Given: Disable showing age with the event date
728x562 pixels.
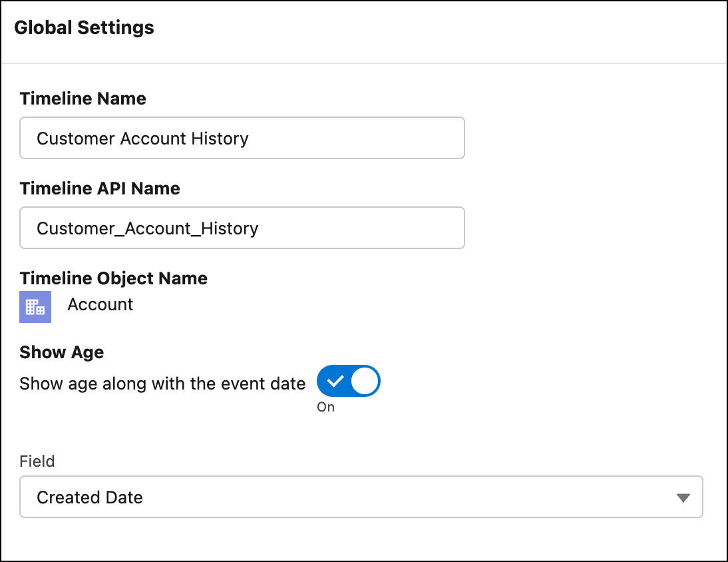Looking at the screenshot, I should [x=348, y=380].
